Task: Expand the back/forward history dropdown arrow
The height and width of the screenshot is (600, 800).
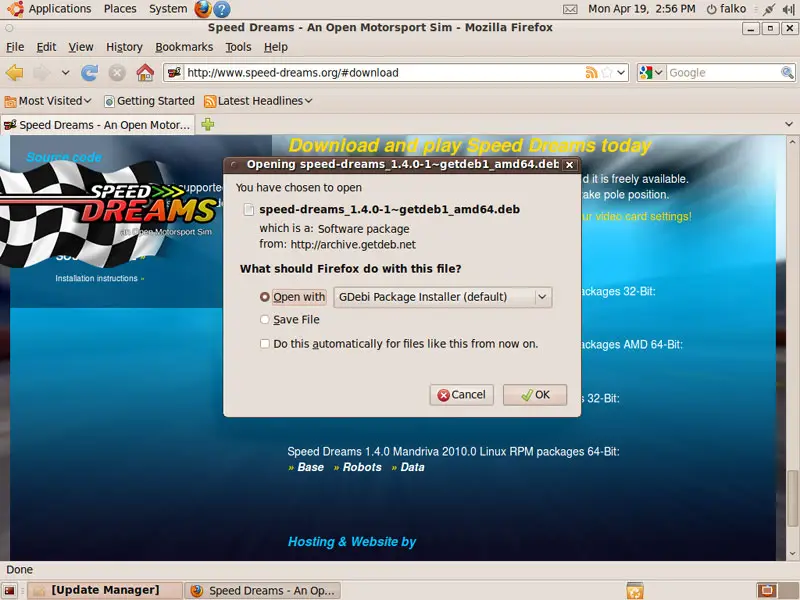Action: (65, 72)
